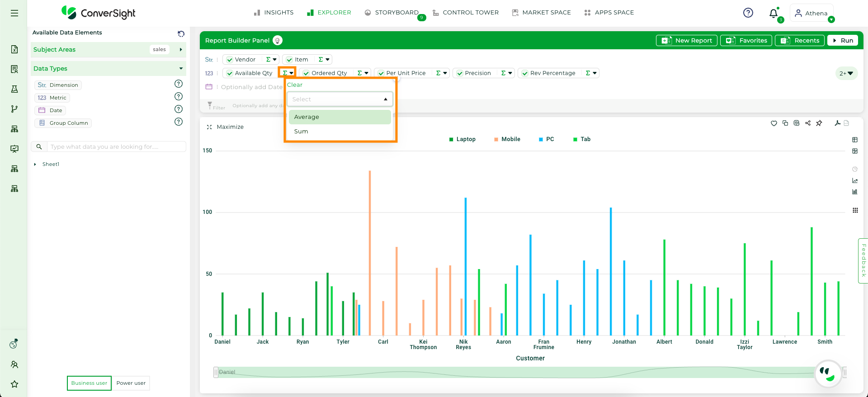Click the lightbulb hint in Report Builder
The height and width of the screenshot is (397, 868).
(x=278, y=40)
